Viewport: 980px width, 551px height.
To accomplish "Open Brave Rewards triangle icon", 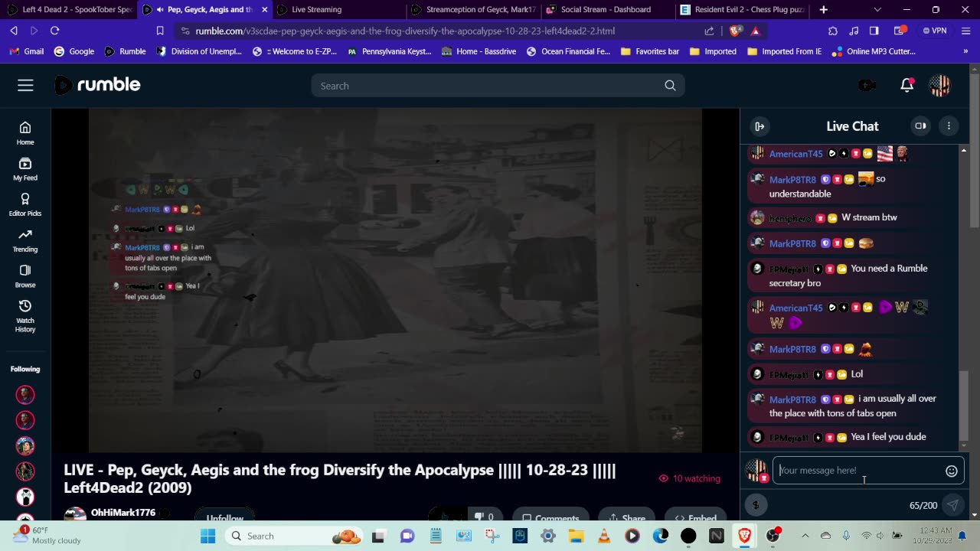I will pyautogui.click(x=756, y=31).
